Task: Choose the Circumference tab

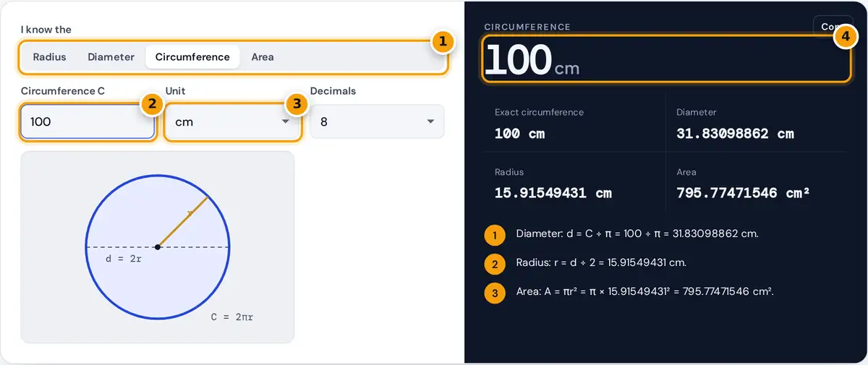Action: (x=192, y=57)
